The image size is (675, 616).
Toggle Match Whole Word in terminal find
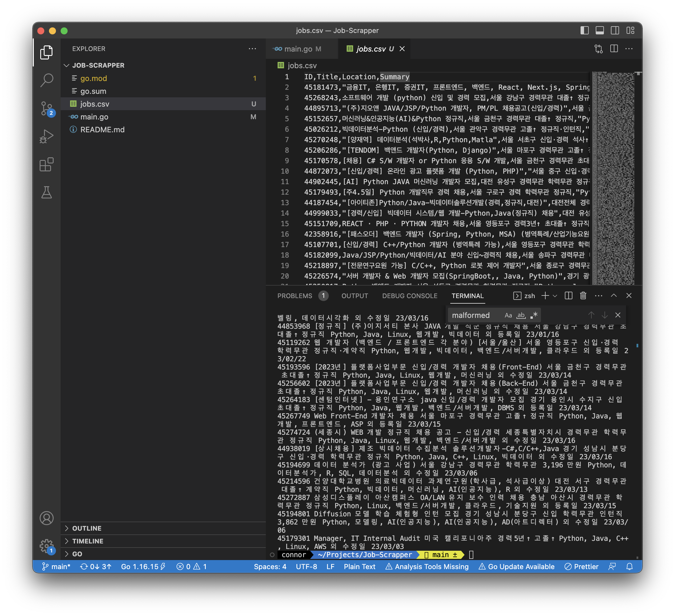pyautogui.click(x=521, y=315)
